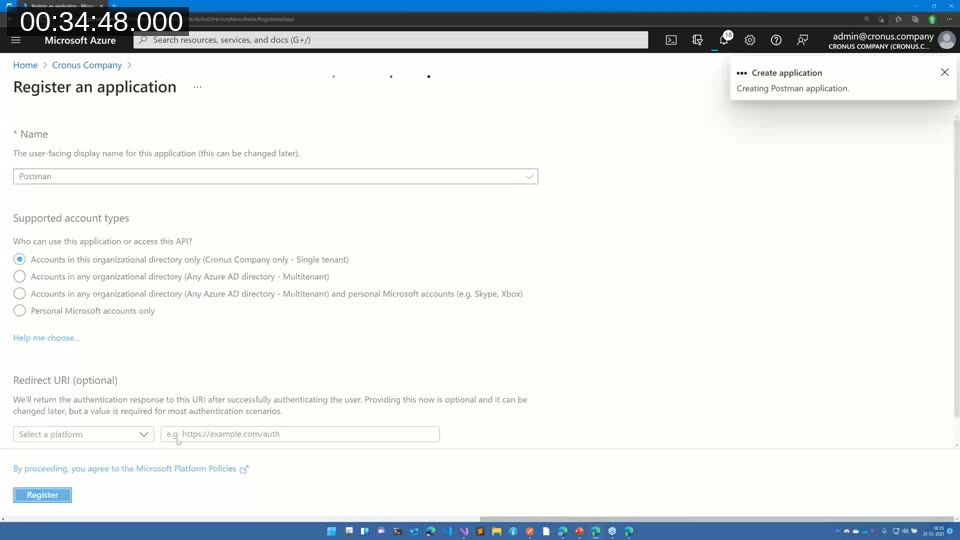Open Visual Studio from the taskbar
The image size is (960, 540).
pyautogui.click(x=463, y=531)
